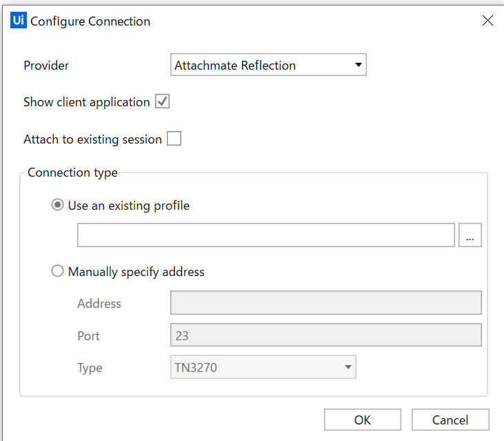
Task: Click the Provider label text
Action: pyautogui.click(x=46, y=66)
